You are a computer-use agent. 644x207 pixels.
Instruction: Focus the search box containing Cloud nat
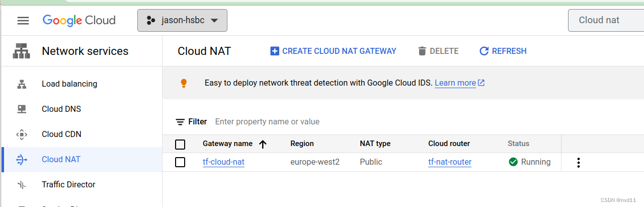click(x=606, y=20)
